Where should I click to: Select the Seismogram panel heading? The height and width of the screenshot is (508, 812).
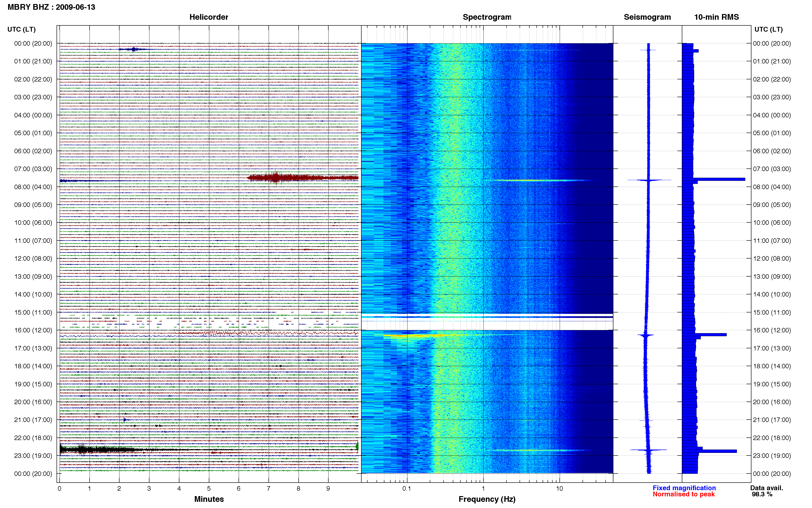(647, 17)
